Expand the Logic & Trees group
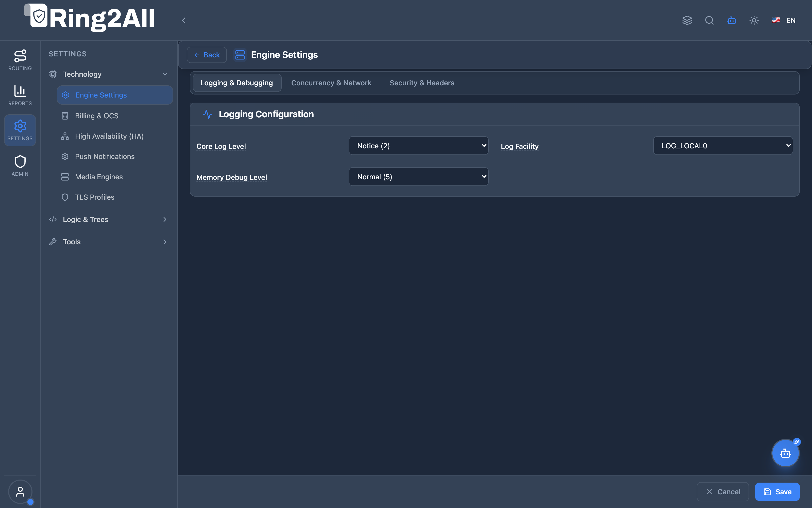 coord(108,219)
